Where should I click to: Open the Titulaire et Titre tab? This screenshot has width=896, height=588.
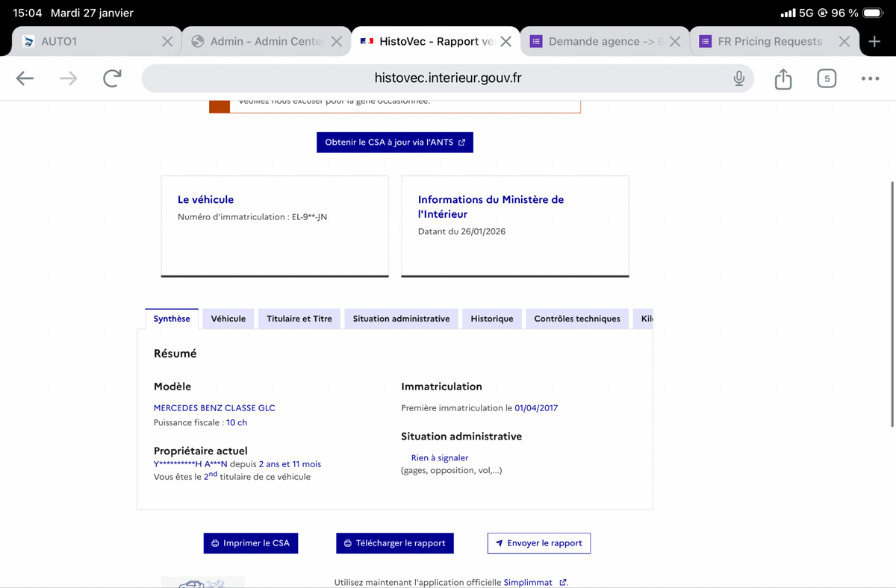299,319
